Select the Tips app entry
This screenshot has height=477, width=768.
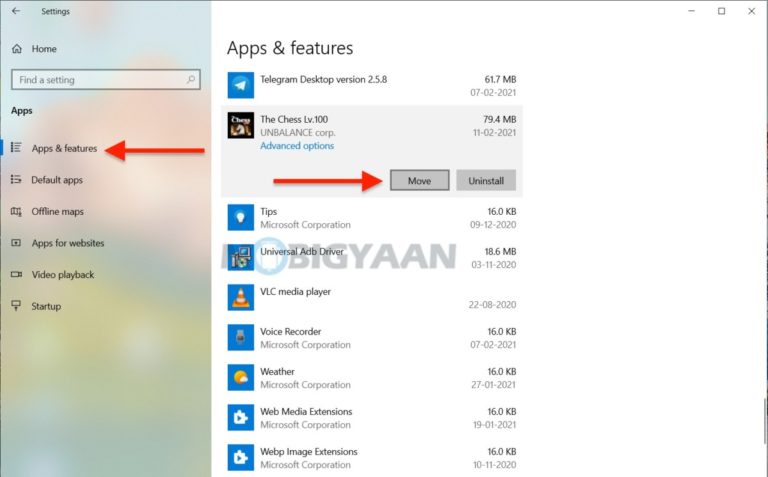point(372,217)
